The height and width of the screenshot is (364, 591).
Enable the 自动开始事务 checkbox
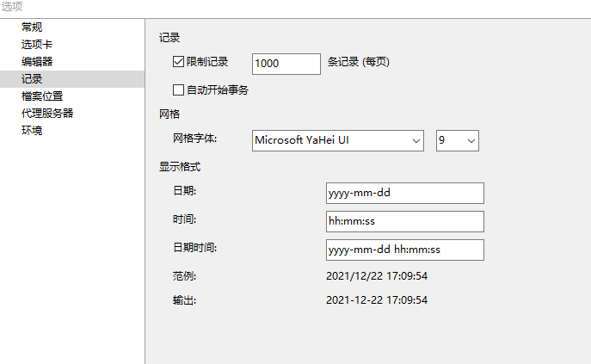179,89
